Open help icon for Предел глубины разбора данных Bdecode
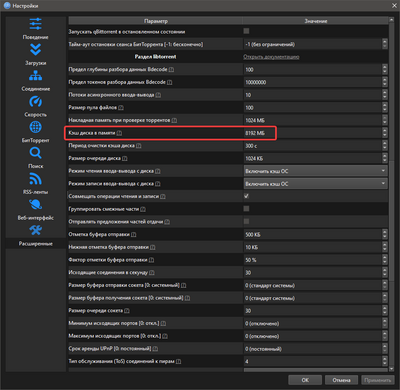The image size is (400, 390). [171, 70]
